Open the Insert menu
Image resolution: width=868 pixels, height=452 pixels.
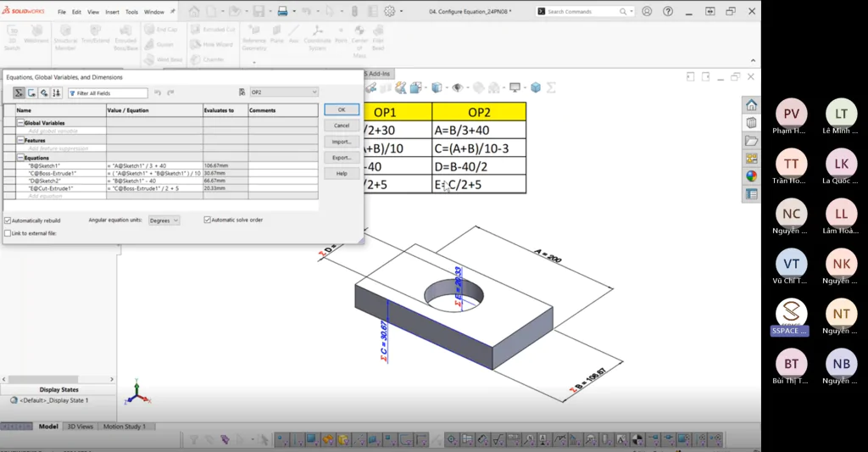coord(113,12)
